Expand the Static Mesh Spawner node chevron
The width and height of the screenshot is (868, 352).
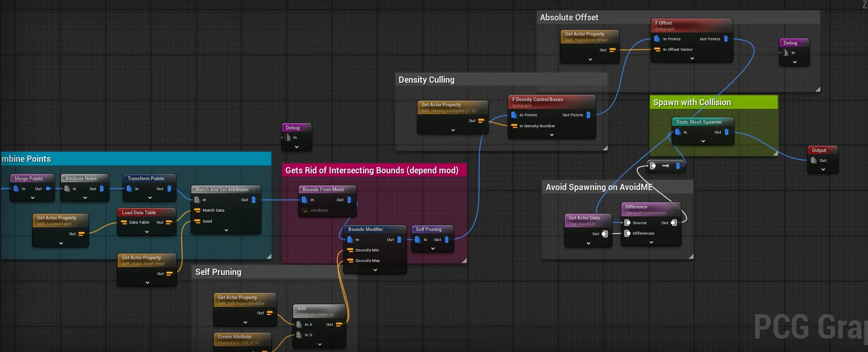703,141
